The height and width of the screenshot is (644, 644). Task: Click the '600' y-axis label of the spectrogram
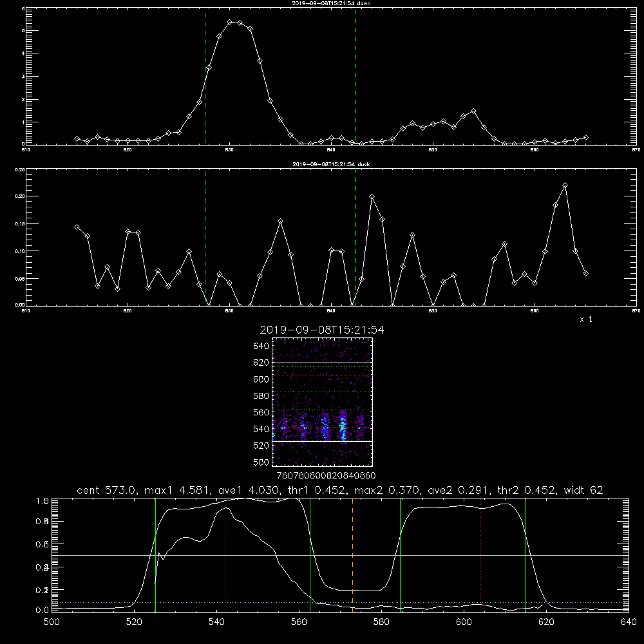point(261,379)
